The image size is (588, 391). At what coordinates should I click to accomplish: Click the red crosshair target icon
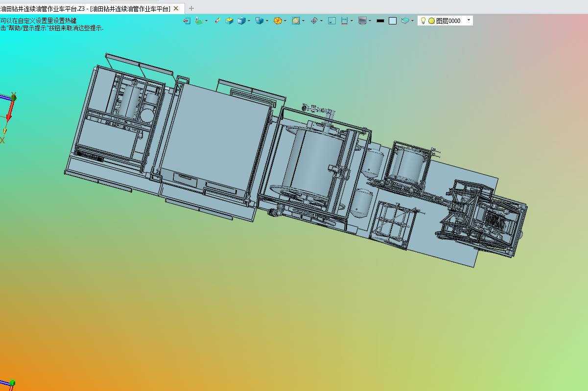point(314,21)
